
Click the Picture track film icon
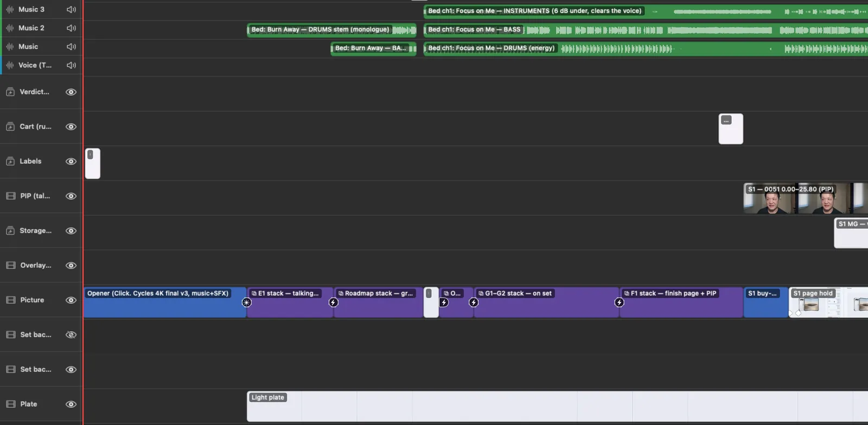(x=10, y=300)
